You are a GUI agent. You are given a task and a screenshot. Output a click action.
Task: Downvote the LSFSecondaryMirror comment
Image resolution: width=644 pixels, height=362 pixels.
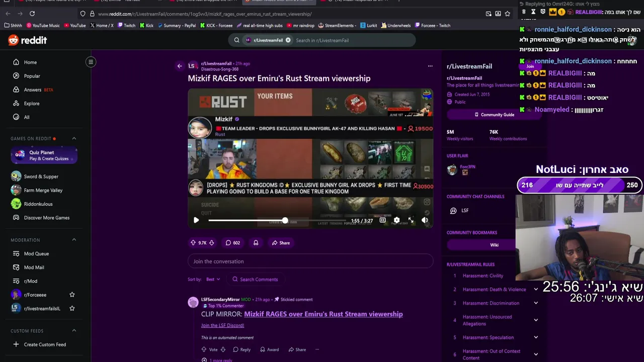223,349
